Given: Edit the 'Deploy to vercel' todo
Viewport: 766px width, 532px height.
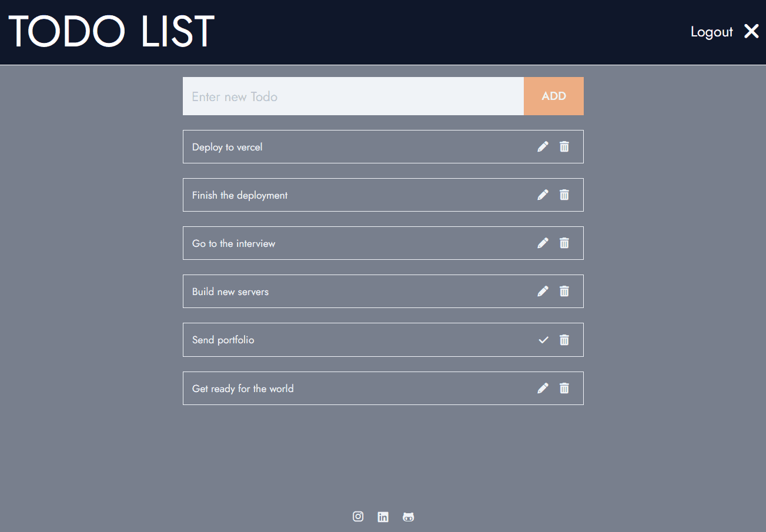Looking at the screenshot, I should click(543, 146).
